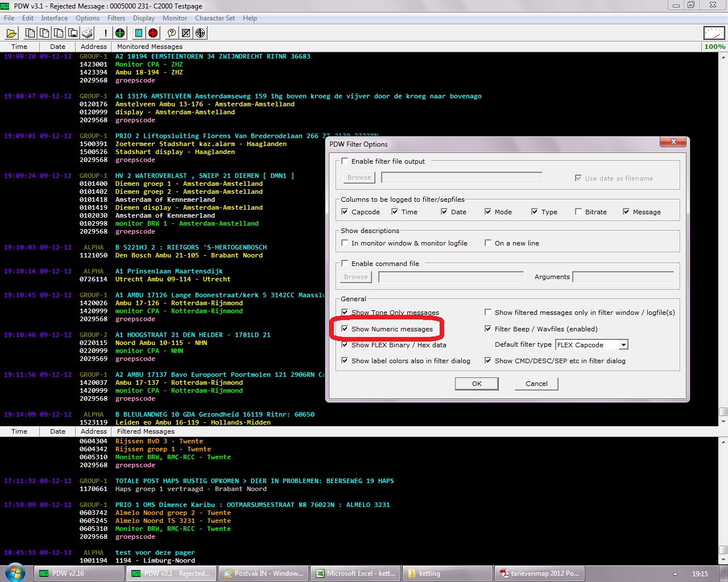Click the Arguments input field

[x=623, y=277]
